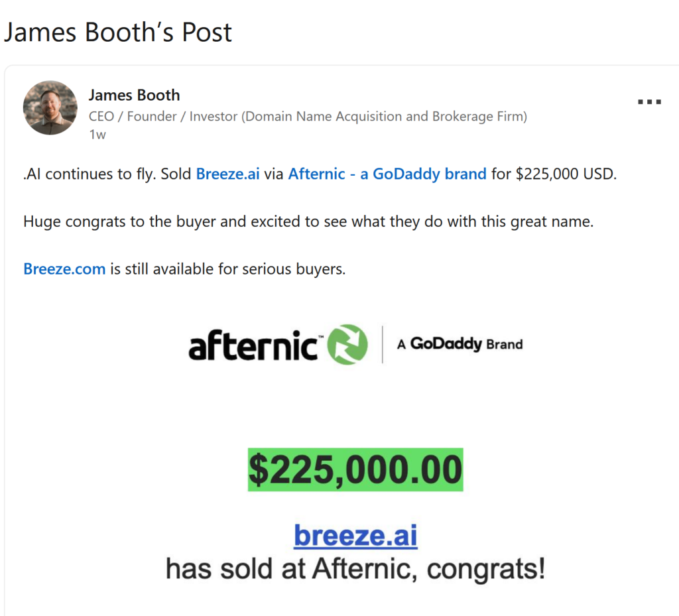Click the .AI continues to fly opening text
The width and height of the screenshot is (679, 616).
click(x=90, y=174)
